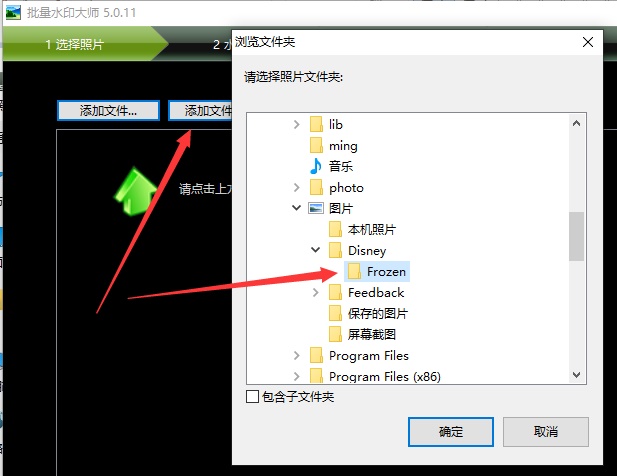617x476 pixels.
Task: Click the green upward arrow icon
Action: click(135, 192)
